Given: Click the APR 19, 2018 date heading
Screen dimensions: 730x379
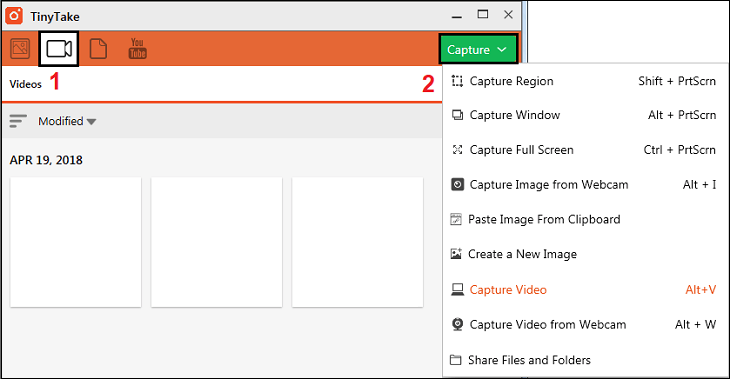Looking at the screenshot, I should (46, 160).
